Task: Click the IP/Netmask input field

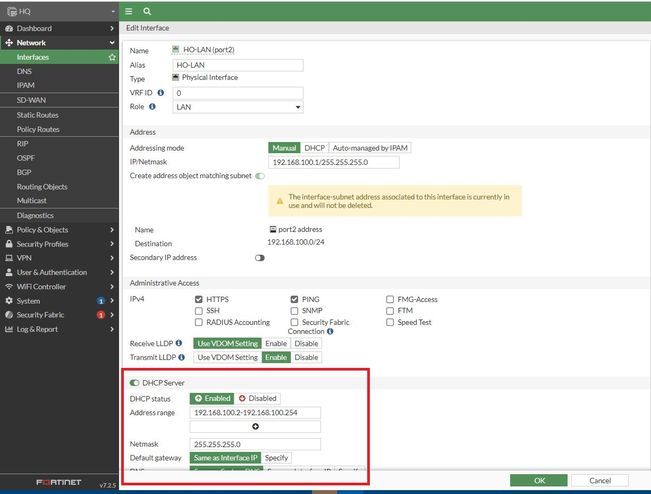Action: click(334, 162)
